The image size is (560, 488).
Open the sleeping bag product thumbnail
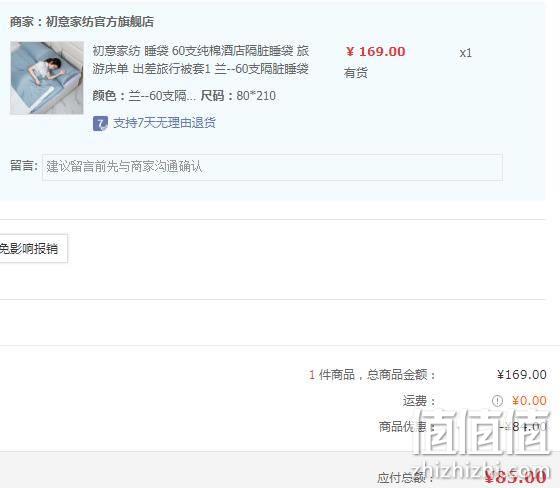[47, 78]
